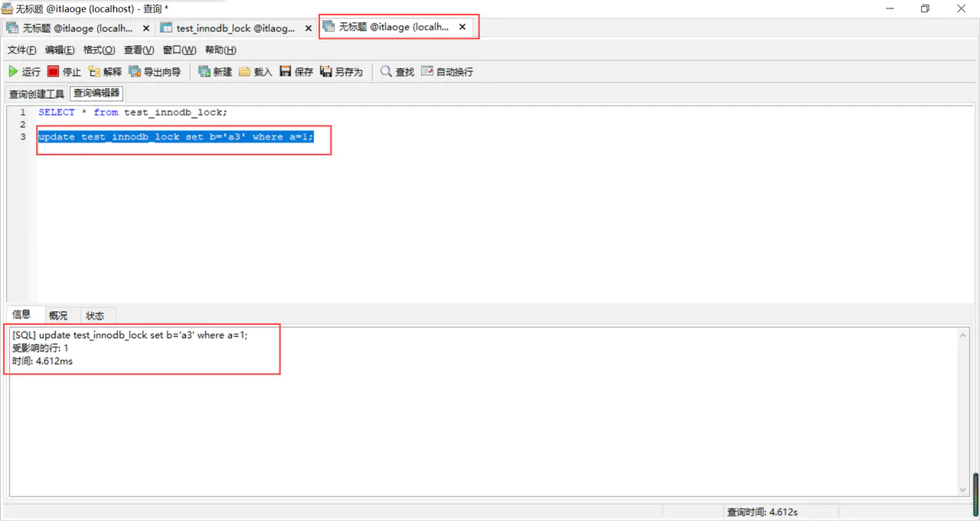This screenshot has height=521, width=980.
Task: Open the 窗口(W) menu
Action: [x=179, y=50]
